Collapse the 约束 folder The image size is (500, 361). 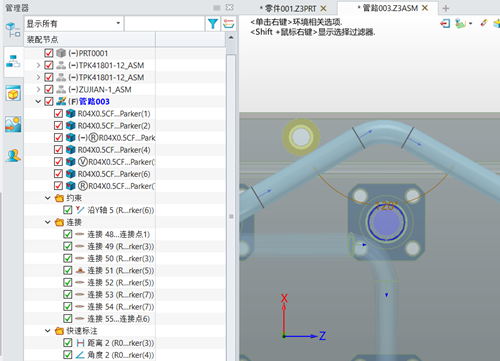pos(48,198)
